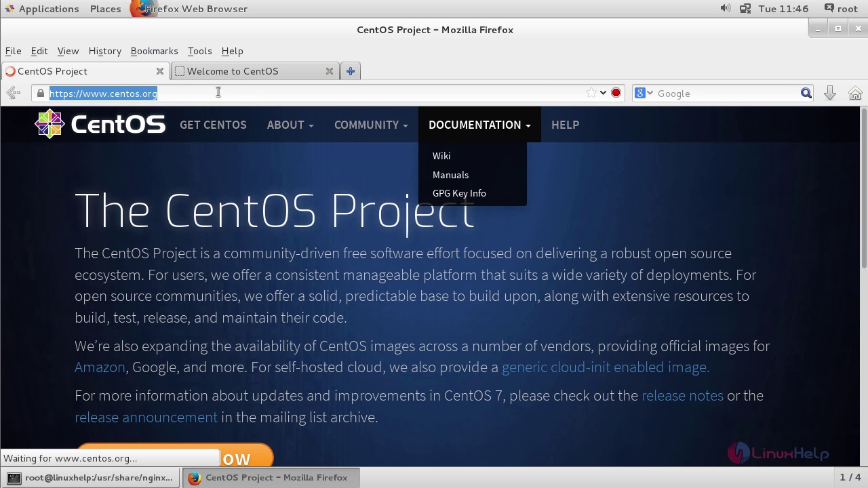Bookmark this page with the star icon

[x=591, y=94]
